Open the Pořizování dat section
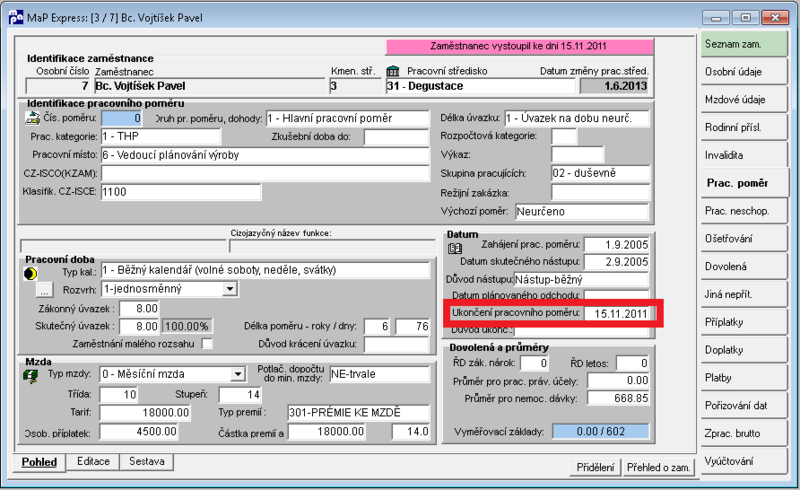800x490 pixels. (x=744, y=406)
